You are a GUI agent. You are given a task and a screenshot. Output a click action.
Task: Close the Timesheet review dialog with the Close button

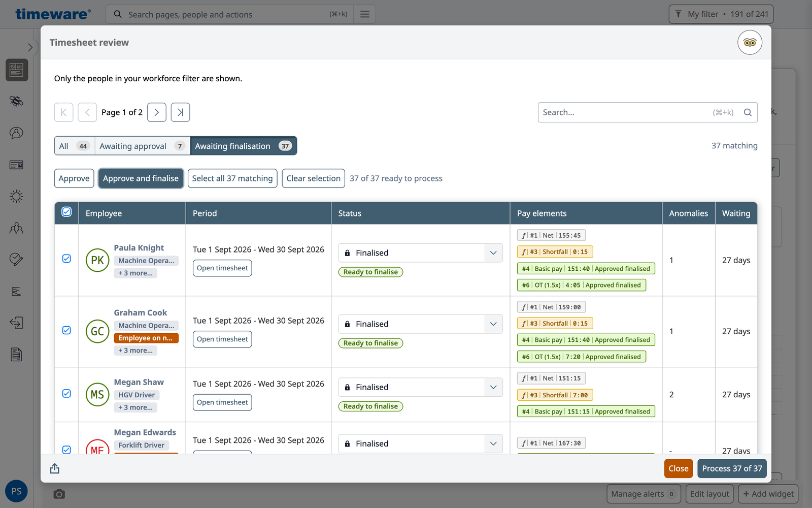[678, 468]
